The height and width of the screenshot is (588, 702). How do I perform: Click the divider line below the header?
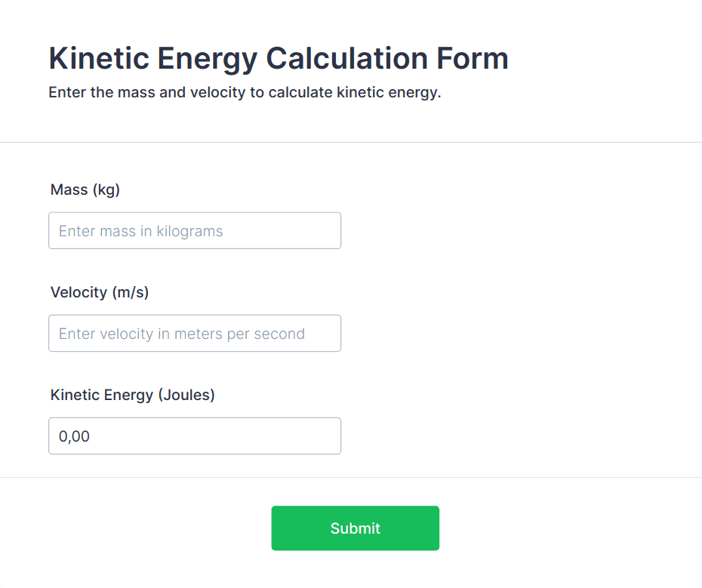351,142
